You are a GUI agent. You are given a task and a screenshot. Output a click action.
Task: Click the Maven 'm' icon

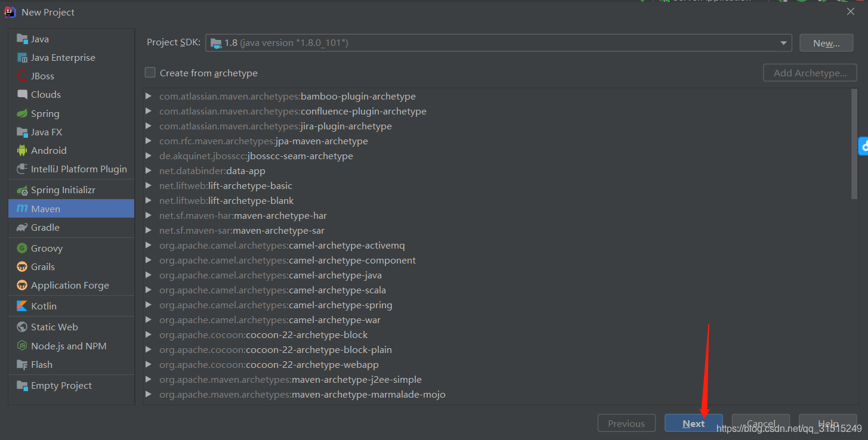click(x=22, y=209)
